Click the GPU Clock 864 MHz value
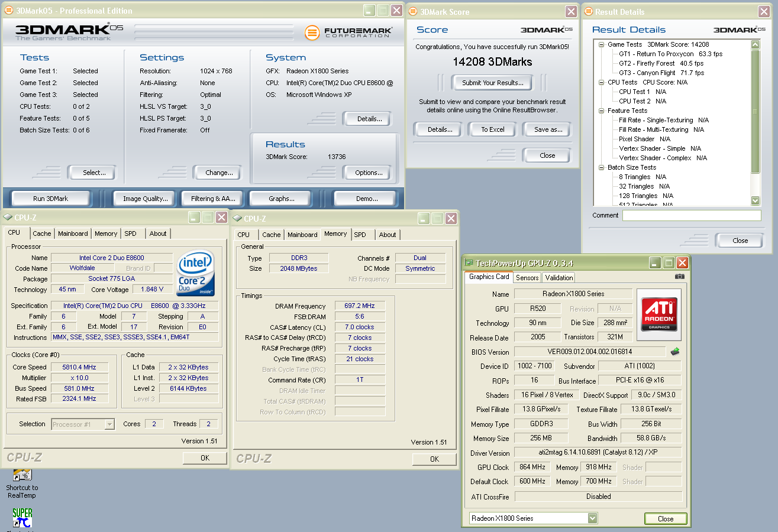 [x=532, y=467]
